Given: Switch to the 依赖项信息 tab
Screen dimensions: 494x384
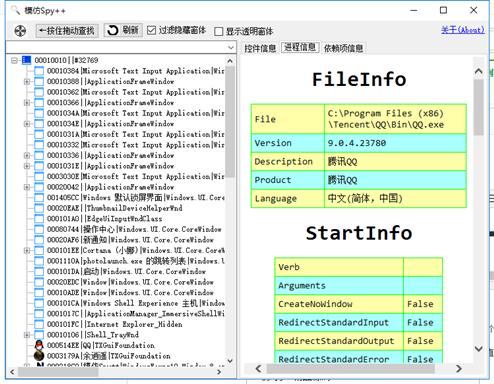Looking at the screenshot, I should [x=343, y=48].
